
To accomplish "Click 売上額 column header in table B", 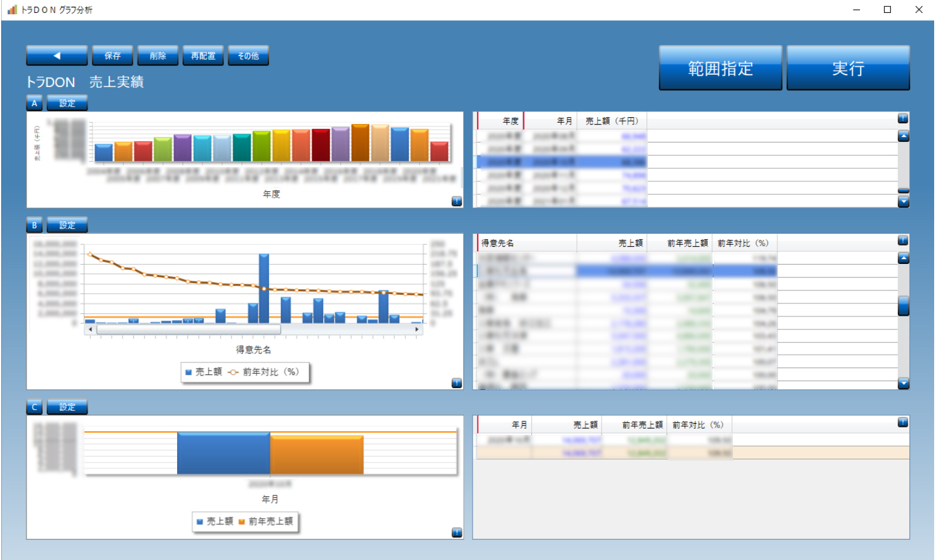I will click(612, 243).
